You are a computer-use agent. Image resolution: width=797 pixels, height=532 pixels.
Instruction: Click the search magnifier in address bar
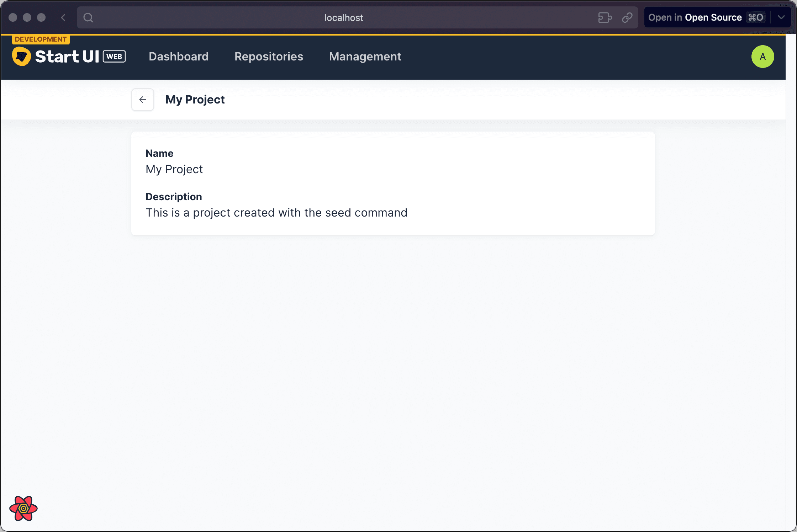coord(88,17)
